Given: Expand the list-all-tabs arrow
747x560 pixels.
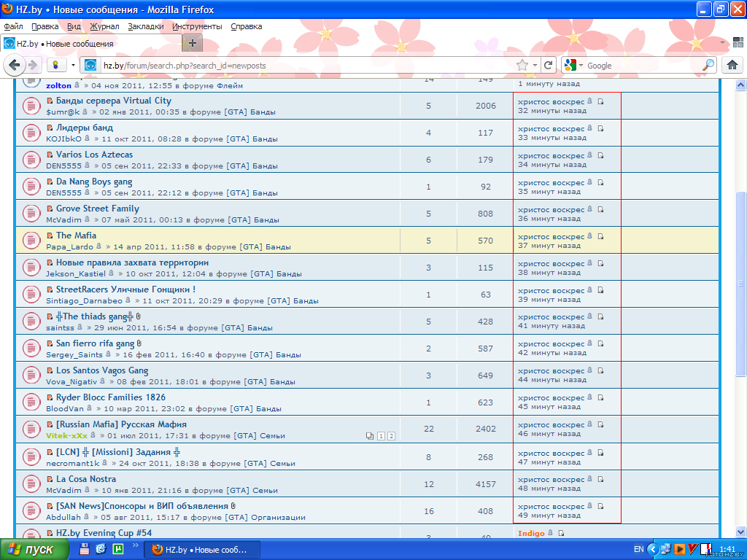Looking at the screenshot, I should point(722,43).
